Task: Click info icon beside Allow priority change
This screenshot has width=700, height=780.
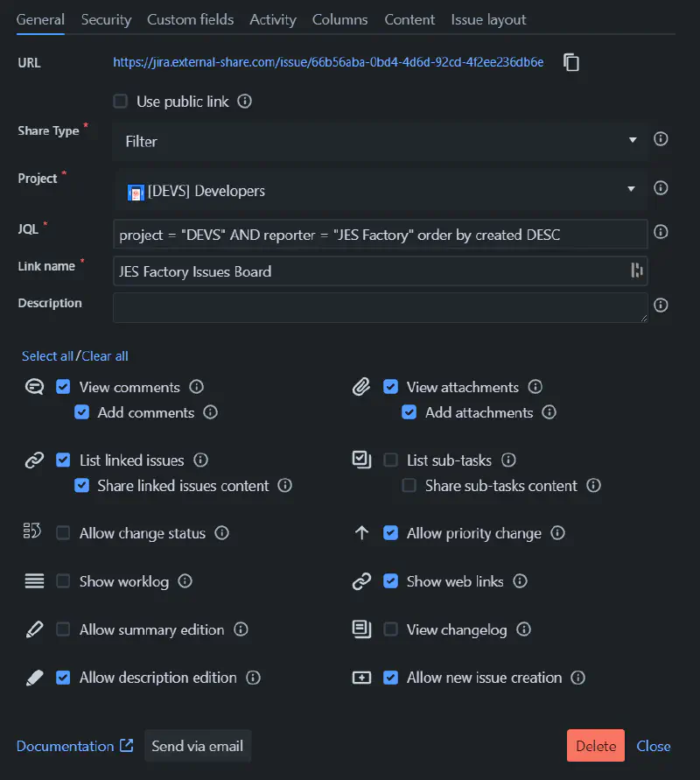Action: (x=558, y=533)
